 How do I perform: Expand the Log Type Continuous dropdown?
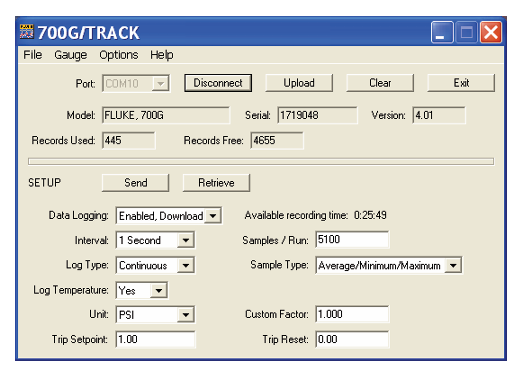[186, 265]
